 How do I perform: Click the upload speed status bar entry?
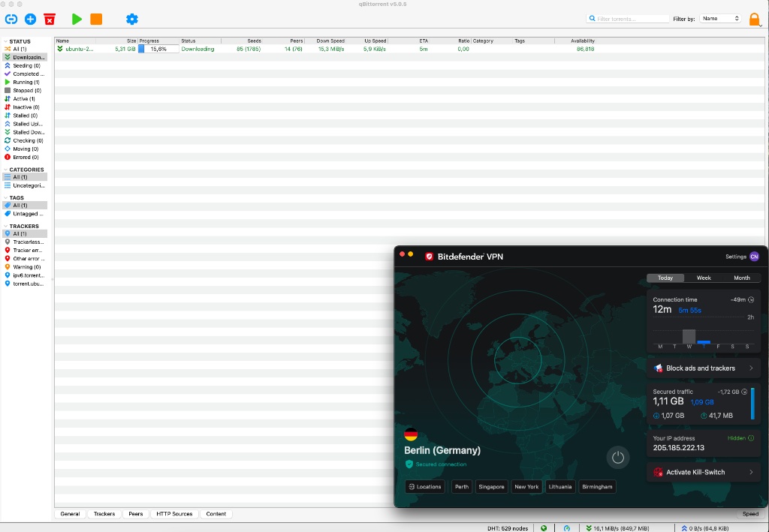point(705,528)
